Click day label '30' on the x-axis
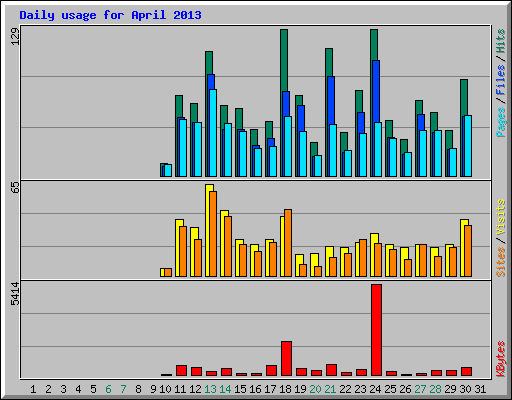The width and height of the screenshot is (512, 400). (465, 389)
